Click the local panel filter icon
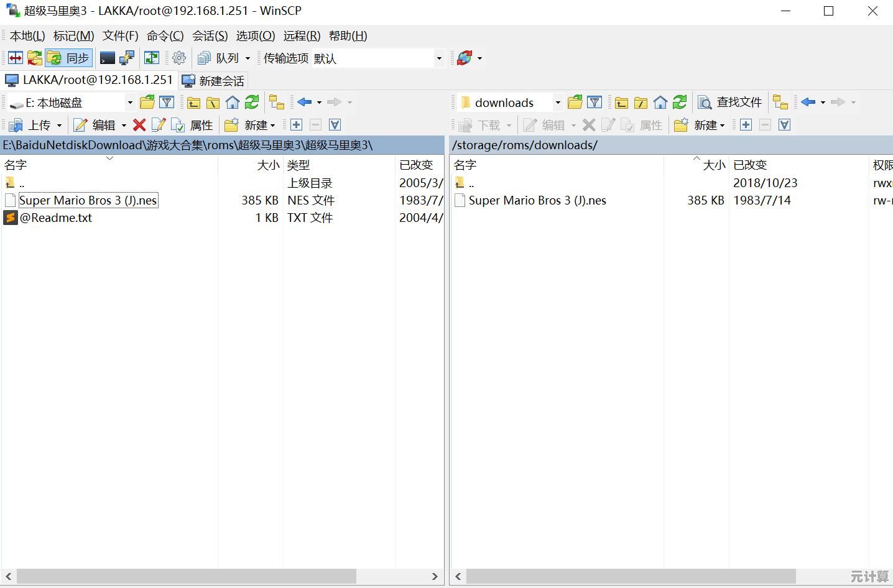 click(x=167, y=102)
